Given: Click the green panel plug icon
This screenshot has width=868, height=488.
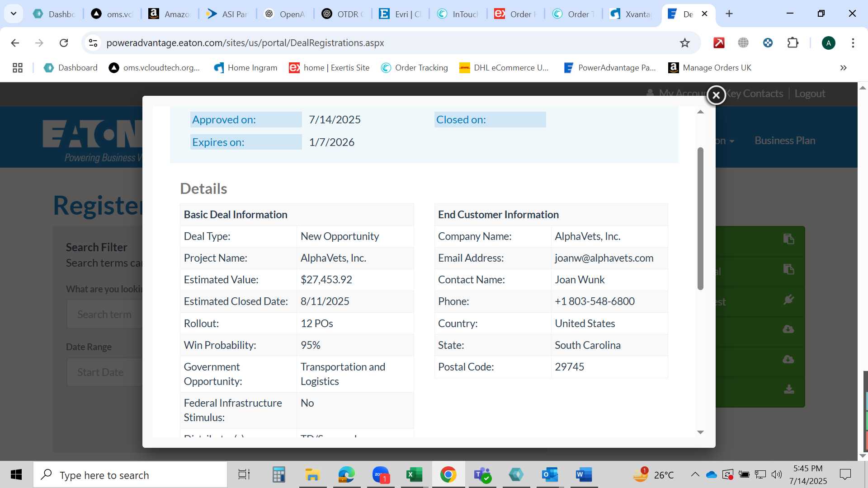Looking at the screenshot, I should click(x=788, y=300).
